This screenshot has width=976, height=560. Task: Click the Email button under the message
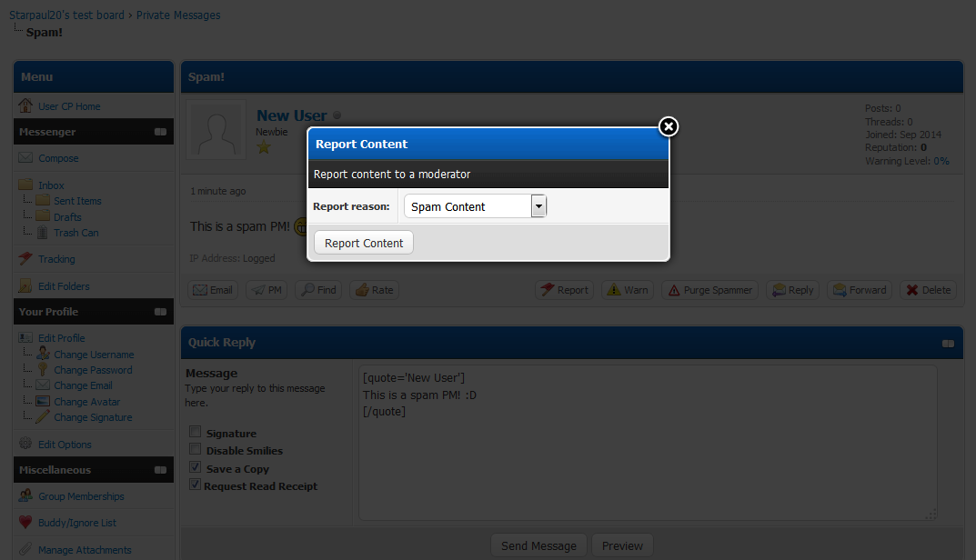tap(213, 290)
